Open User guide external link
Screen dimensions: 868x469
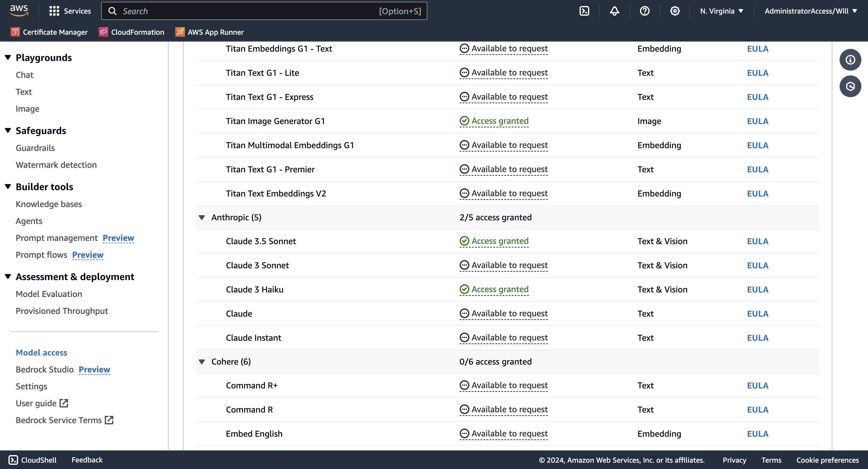pyautogui.click(x=42, y=403)
